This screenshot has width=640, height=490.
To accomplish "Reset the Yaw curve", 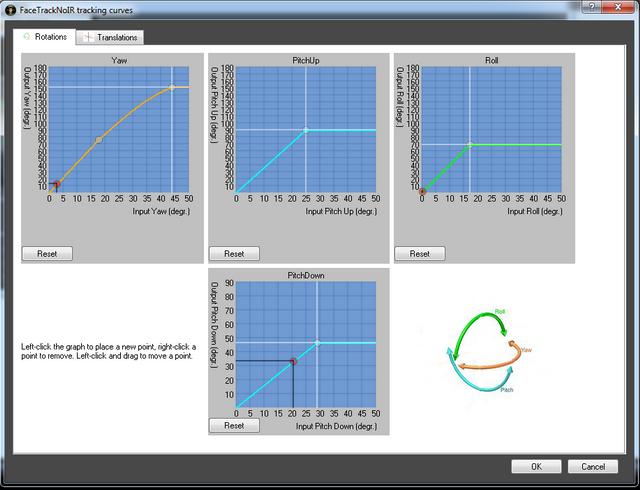I will coord(47,253).
